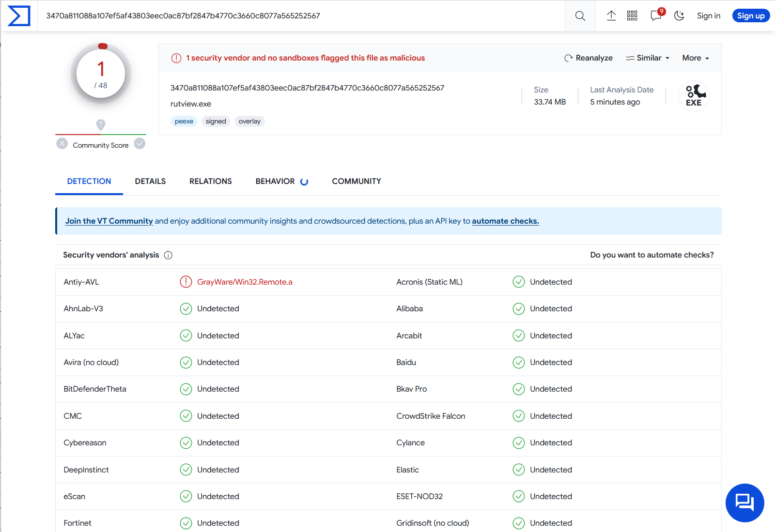775x532 pixels.
Task: Click the Reanalyze button
Action: click(x=589, y=58)
